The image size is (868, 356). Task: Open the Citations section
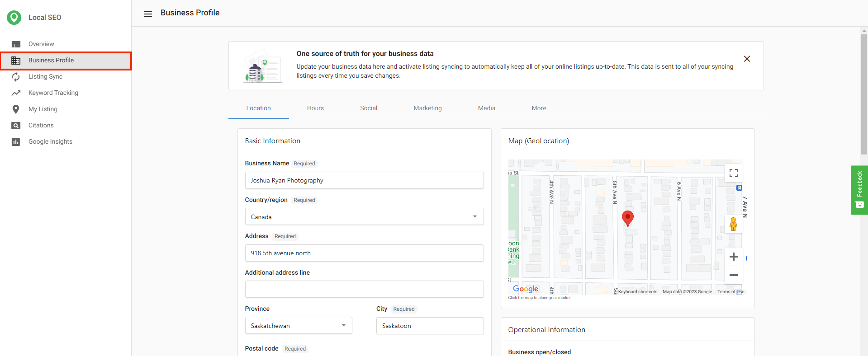tap(41, 126)
